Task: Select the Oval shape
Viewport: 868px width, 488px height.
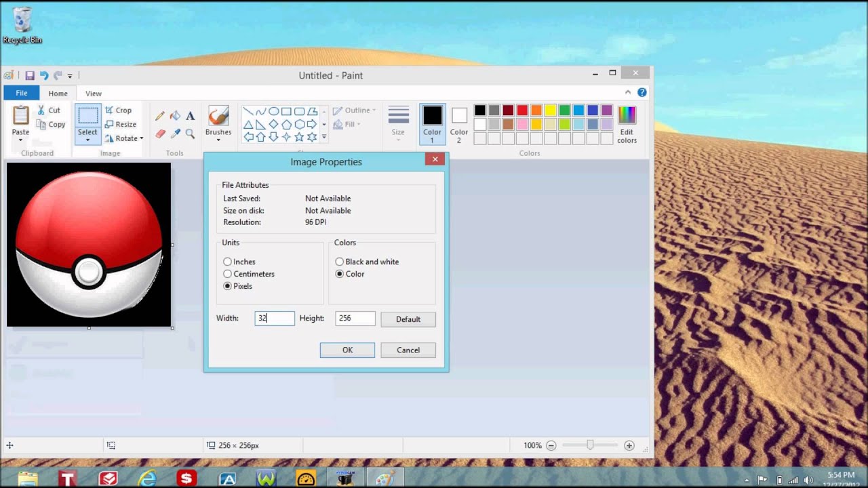Action: (273, 111)
